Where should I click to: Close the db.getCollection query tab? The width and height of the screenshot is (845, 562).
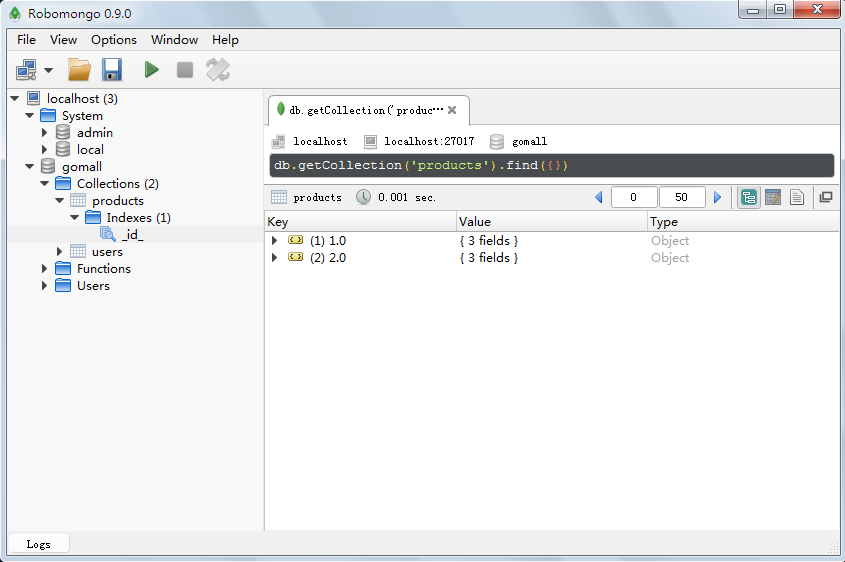coord(452,110)
